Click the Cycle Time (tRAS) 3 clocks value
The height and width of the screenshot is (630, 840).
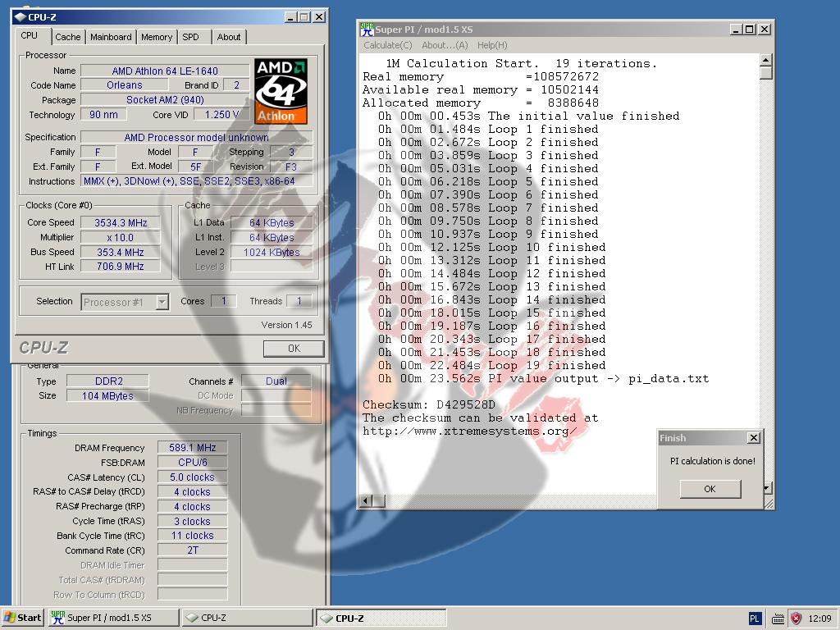(x=192, y=521)
